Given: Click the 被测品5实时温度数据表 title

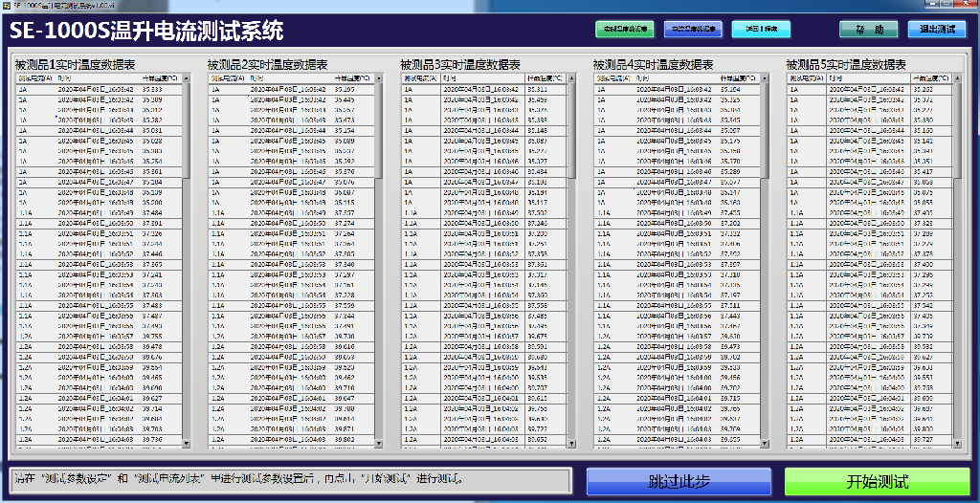Looking at the screenshot, I should pyautogui.click(x=846, y=64).
